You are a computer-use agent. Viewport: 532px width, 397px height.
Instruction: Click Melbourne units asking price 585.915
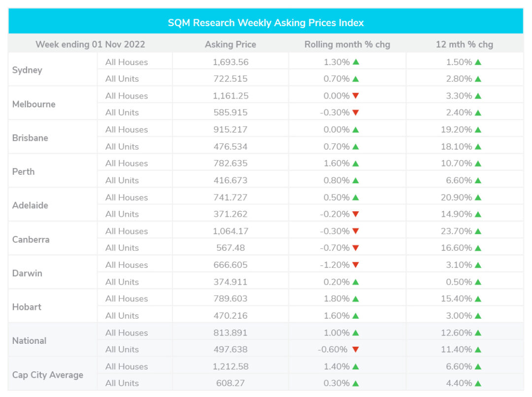point(231,113)
